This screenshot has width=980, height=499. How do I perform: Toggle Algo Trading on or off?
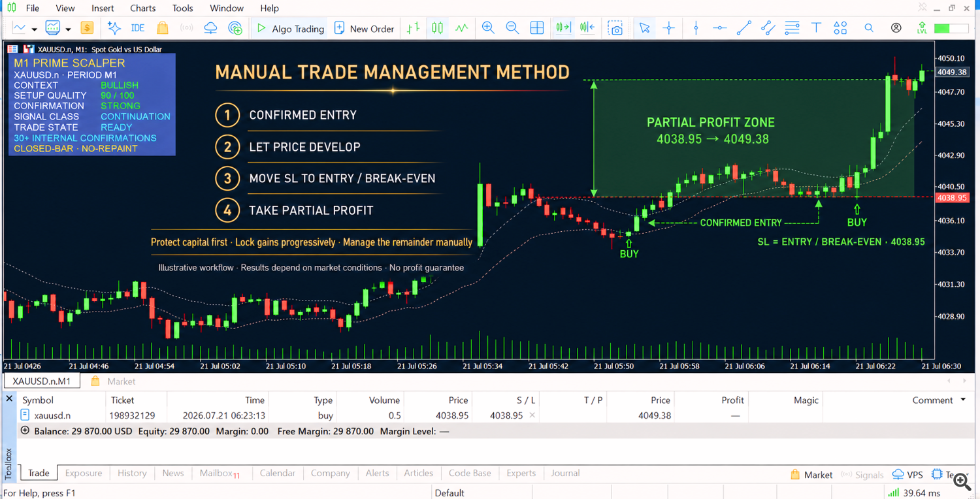tap(291, 28)
